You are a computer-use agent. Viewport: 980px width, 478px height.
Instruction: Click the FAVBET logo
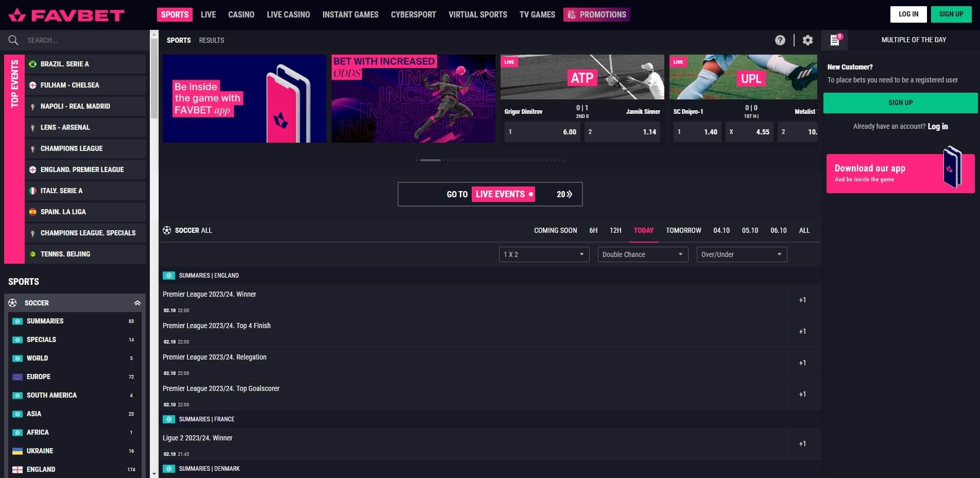tap(67, 14)
